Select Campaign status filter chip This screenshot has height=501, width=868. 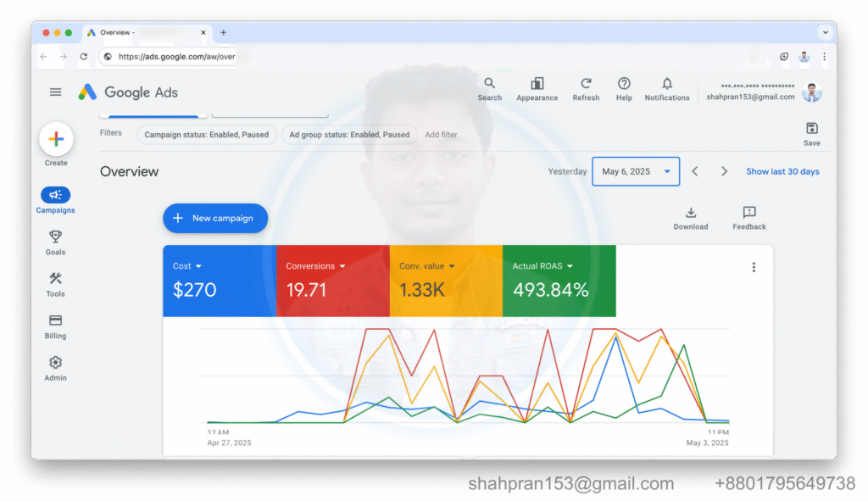(x=207, y=135)
